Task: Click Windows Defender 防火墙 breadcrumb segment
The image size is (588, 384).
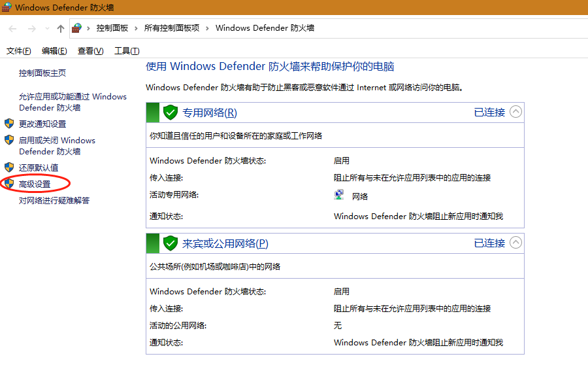Action: [x=265, y=28]
